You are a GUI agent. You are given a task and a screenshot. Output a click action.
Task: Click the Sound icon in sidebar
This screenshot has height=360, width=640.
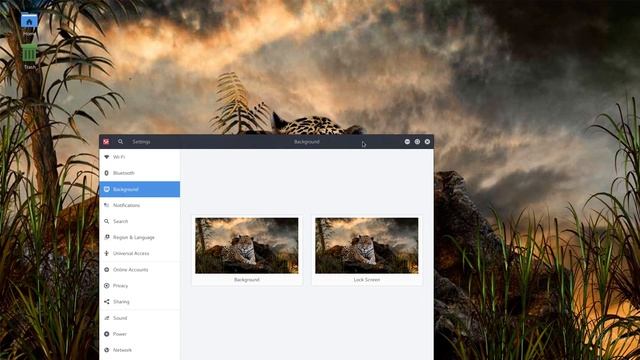pyautogui.click(x=107, y=318)
